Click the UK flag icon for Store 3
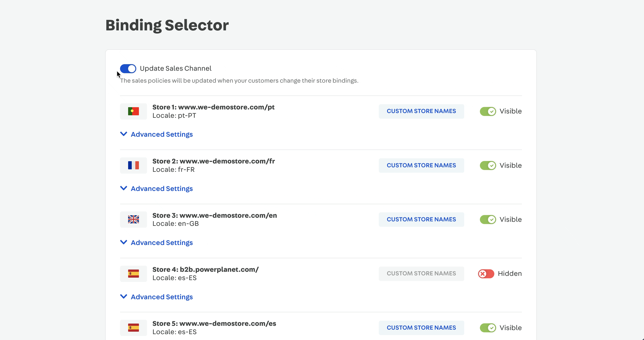 [x=133, y=219]
